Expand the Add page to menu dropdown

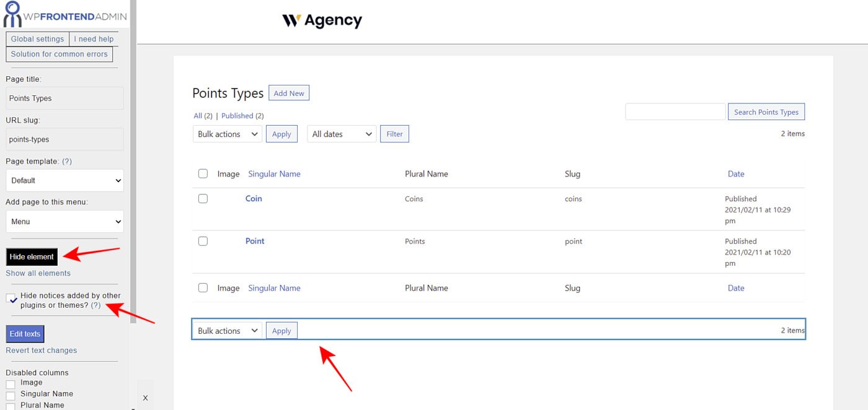tap(64, 222)
